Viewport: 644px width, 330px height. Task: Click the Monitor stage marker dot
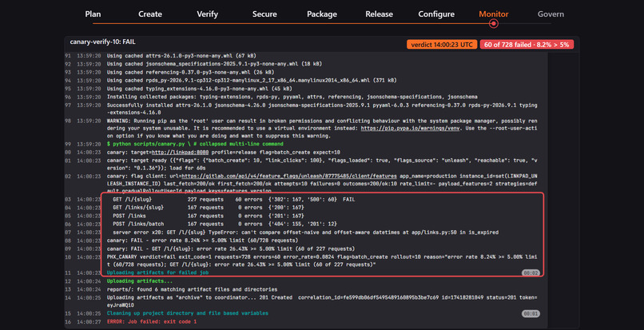coord(494,23)
